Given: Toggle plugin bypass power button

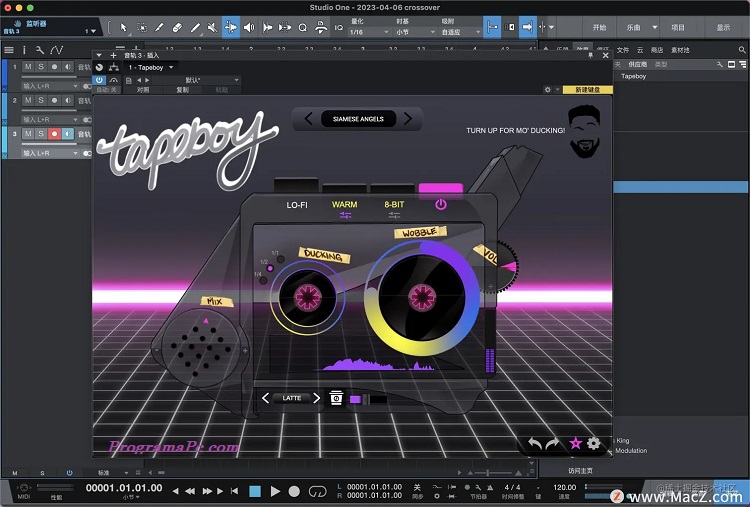Looking at the screenshot, I should click(99, 80).
